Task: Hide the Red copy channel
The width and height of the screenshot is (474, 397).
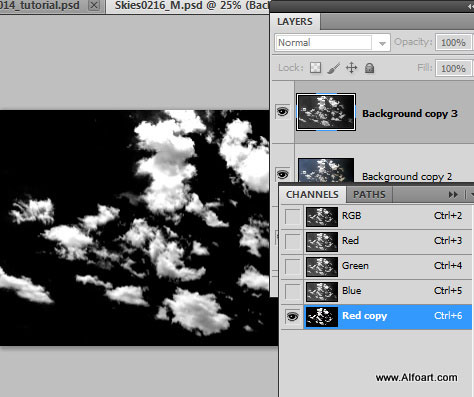Action: coord(292,316)
